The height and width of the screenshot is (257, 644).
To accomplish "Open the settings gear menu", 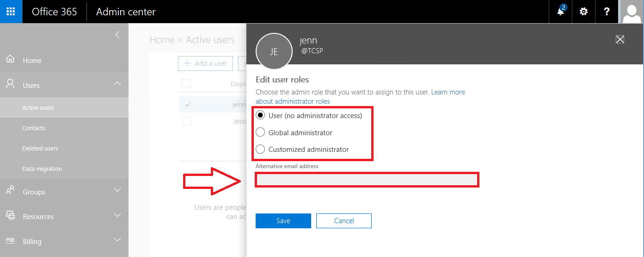I will (x=583, y=12).
